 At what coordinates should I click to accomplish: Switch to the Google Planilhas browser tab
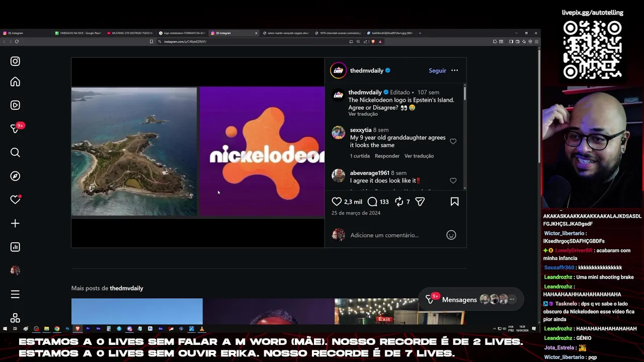[78, 33]
